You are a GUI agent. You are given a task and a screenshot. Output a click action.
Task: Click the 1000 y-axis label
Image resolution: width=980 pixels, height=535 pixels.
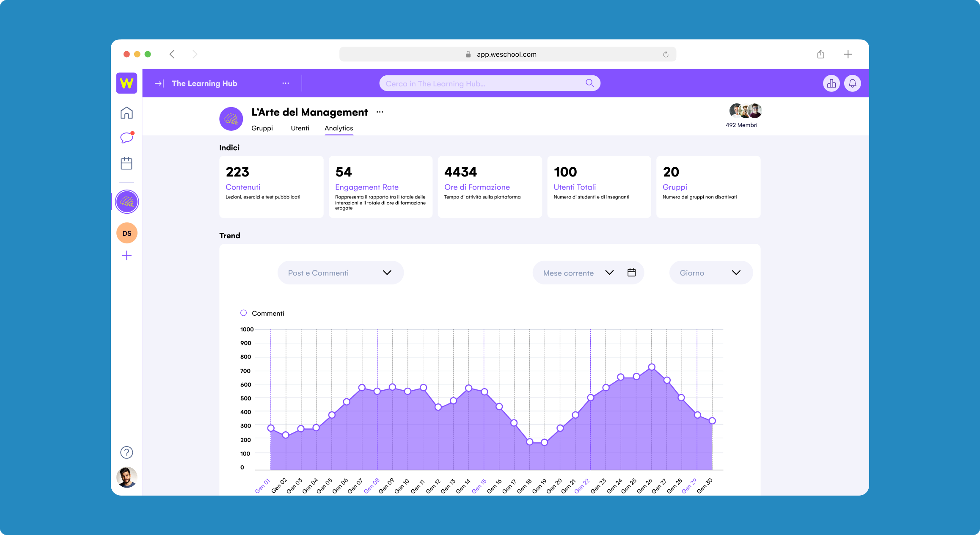pyautogui.click(x=247, y=329)
